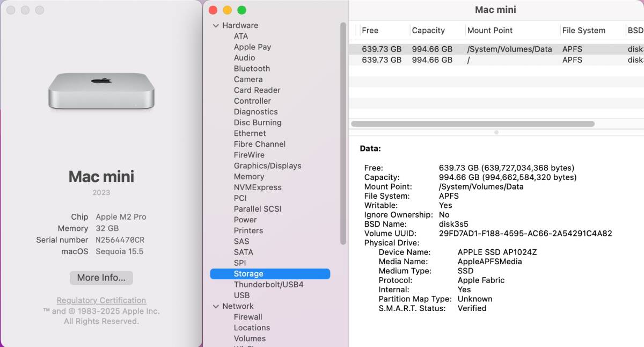Image resolution: width=644 pixels, height=347 pixels.
Task: Click the Sequoia 15.5 macOS version
Action: [119, 251]
